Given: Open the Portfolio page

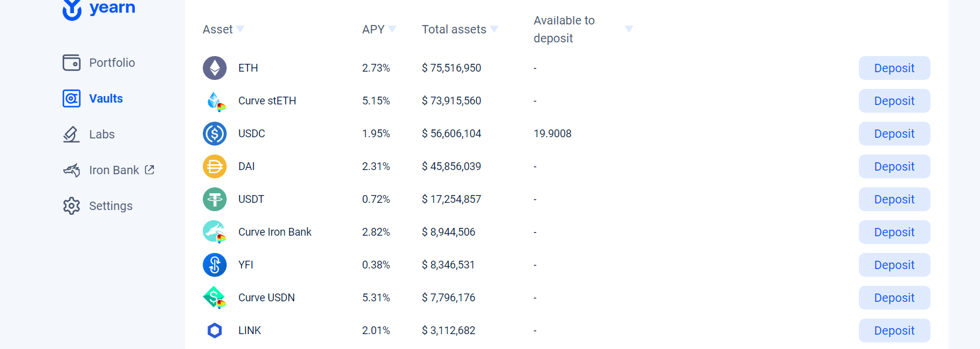Looking at the screenshot, I should pyautogui.click(x=112, y=63).
